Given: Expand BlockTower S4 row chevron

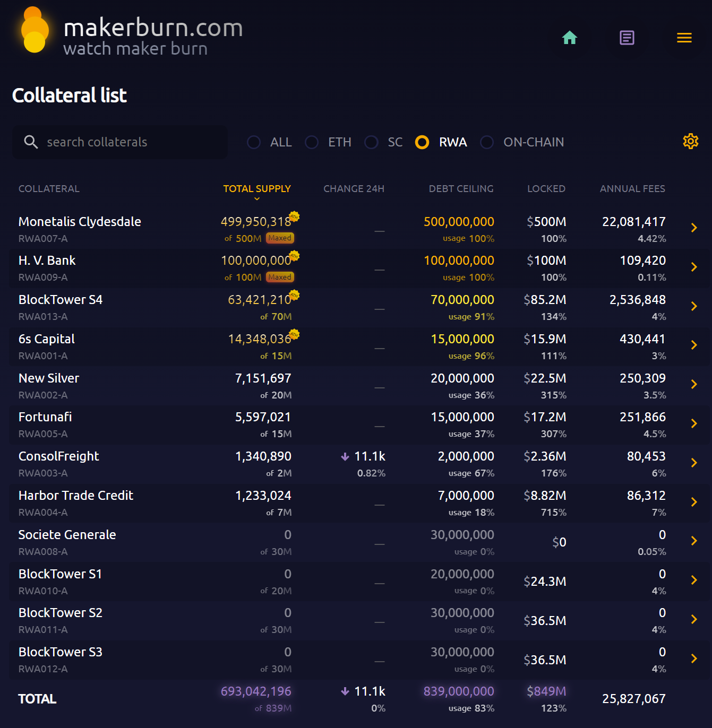Looking at the screenshot, I should point(694,306).
